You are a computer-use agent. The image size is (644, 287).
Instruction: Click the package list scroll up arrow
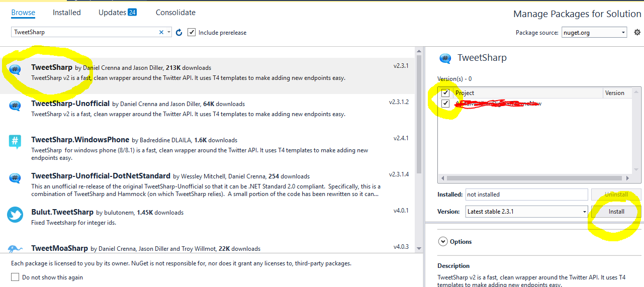point(419,51)
